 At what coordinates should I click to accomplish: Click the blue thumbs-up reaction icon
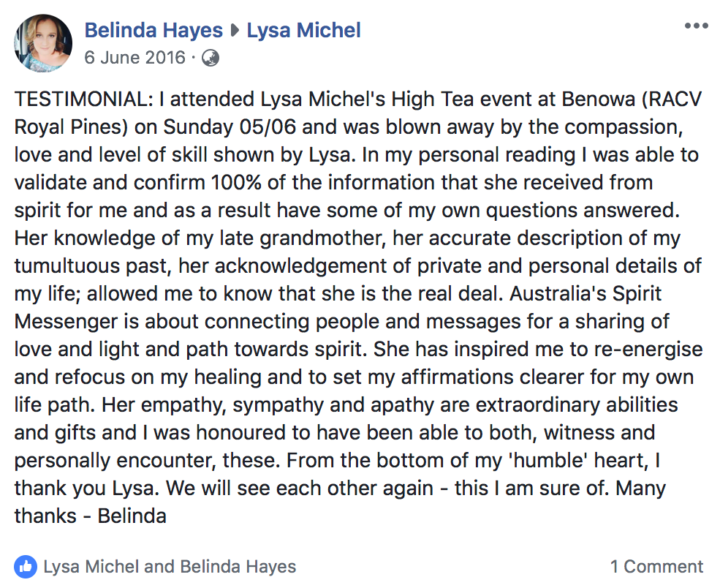[x=26, y=567]
